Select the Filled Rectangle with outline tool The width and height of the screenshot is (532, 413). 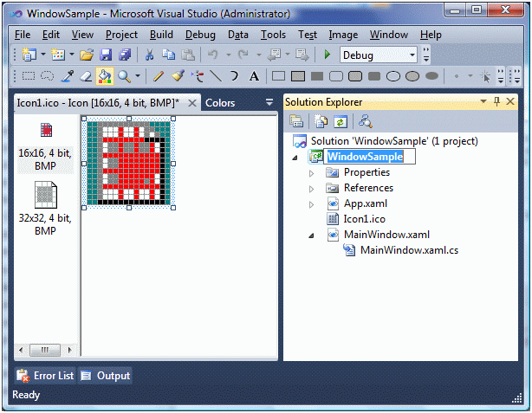[298, 76]
